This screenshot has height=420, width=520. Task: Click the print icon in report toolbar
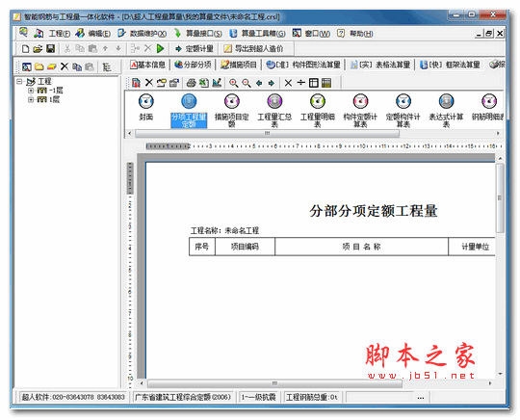[x=191, y=83]
